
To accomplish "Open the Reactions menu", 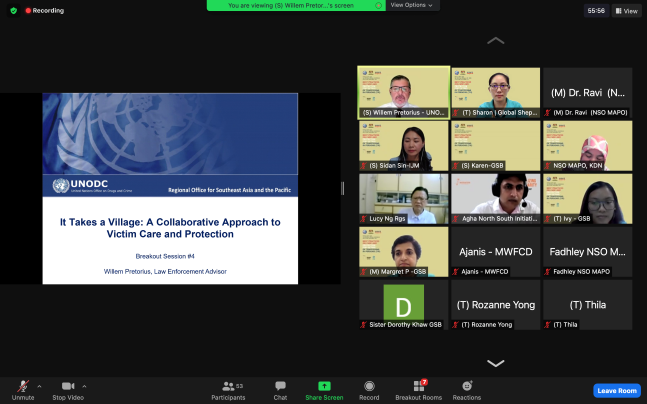I will (x=466, y=388).
